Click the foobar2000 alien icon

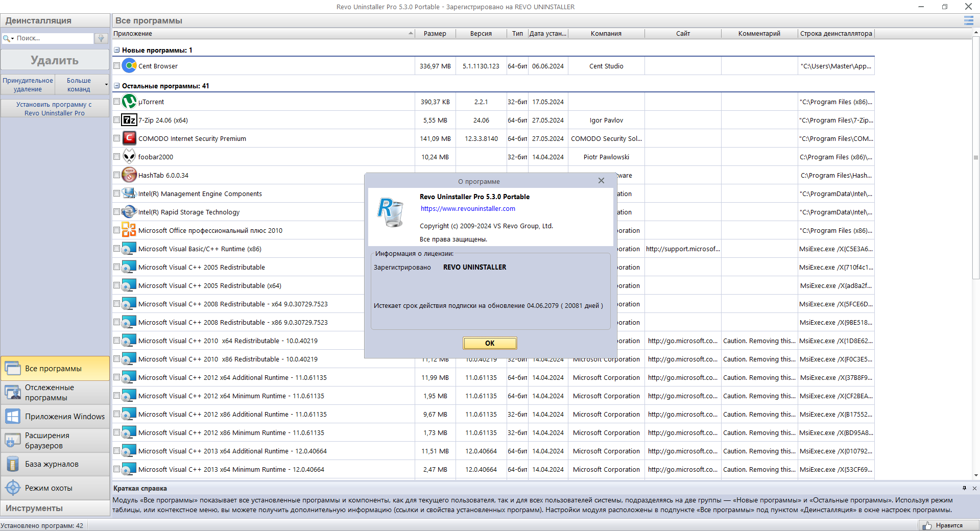tap(130, 157)
